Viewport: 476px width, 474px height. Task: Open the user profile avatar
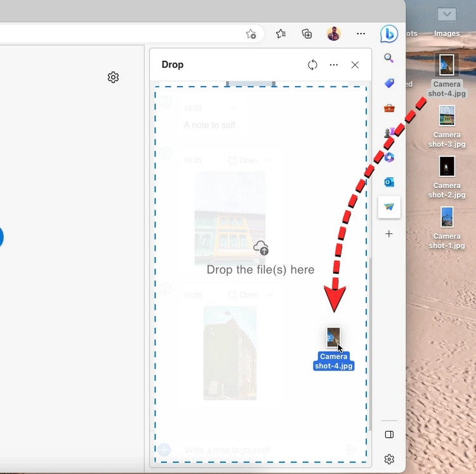334,34
